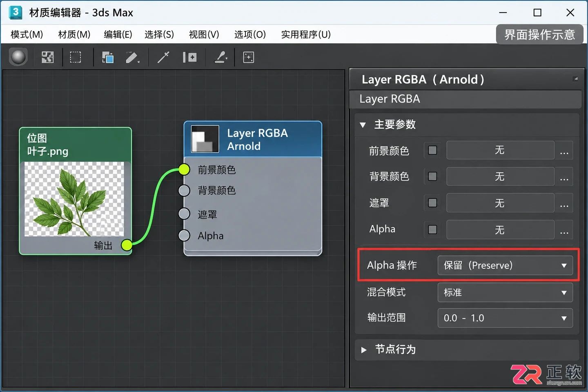
Task: Click the add column layout icon
Action: [x=189, y=57]
